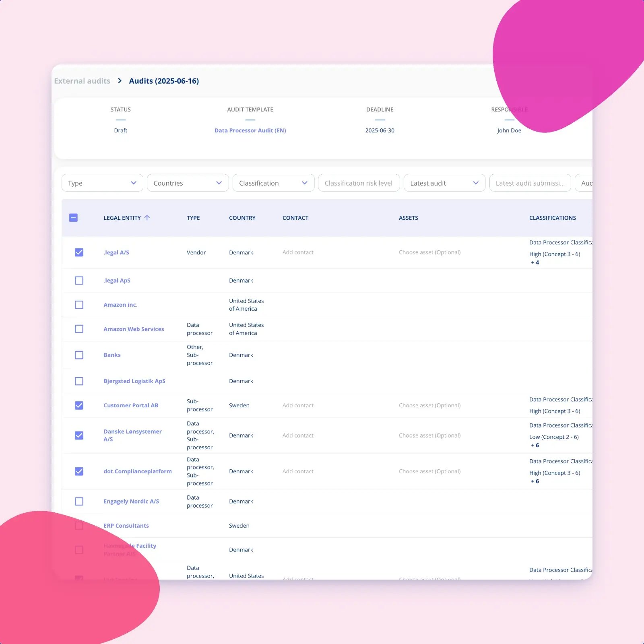Image resolution: width=644 pixels, height=644 pixels.
Task: Check the Amazon inc. row checkbox
Action: coord(79,305)
